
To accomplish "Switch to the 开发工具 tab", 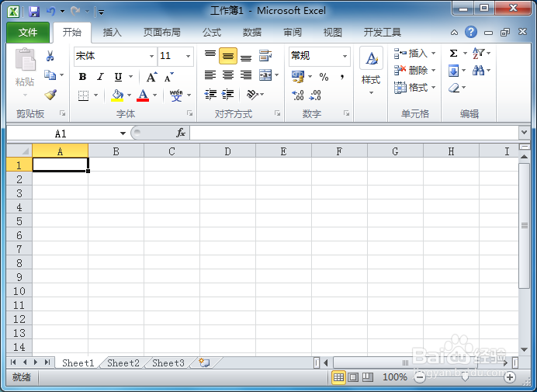I will [x=383, y=33].
